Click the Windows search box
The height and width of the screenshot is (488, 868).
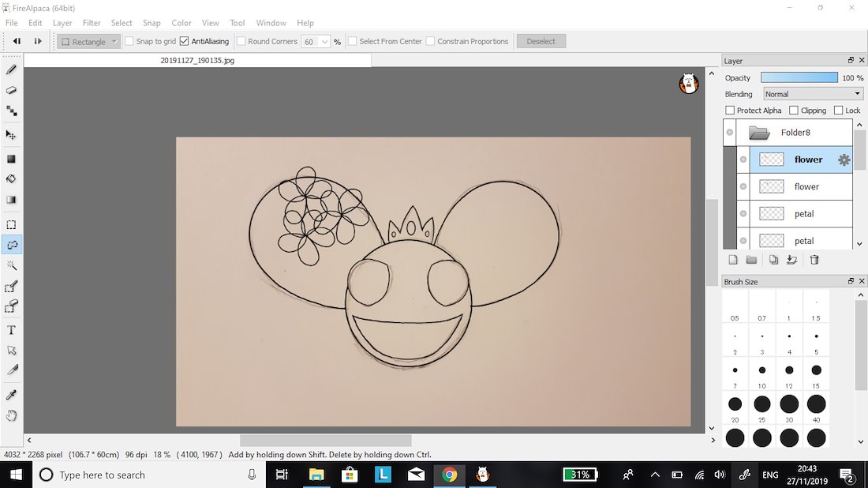point(149,475)
